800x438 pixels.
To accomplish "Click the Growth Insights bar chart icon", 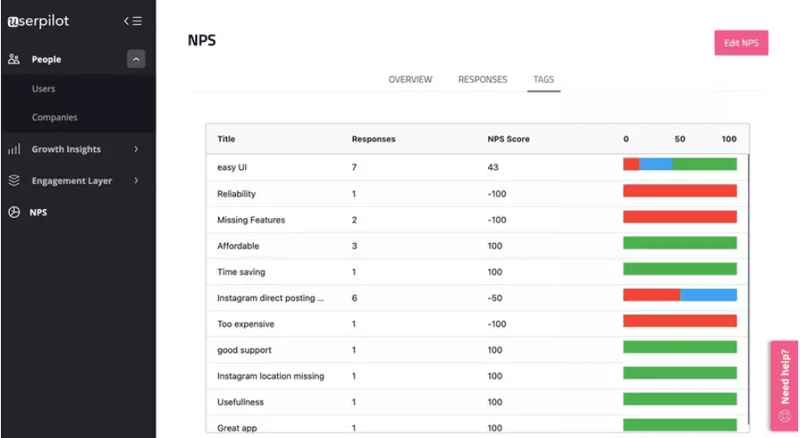I will pyautogui.click(x=14, y=149).
